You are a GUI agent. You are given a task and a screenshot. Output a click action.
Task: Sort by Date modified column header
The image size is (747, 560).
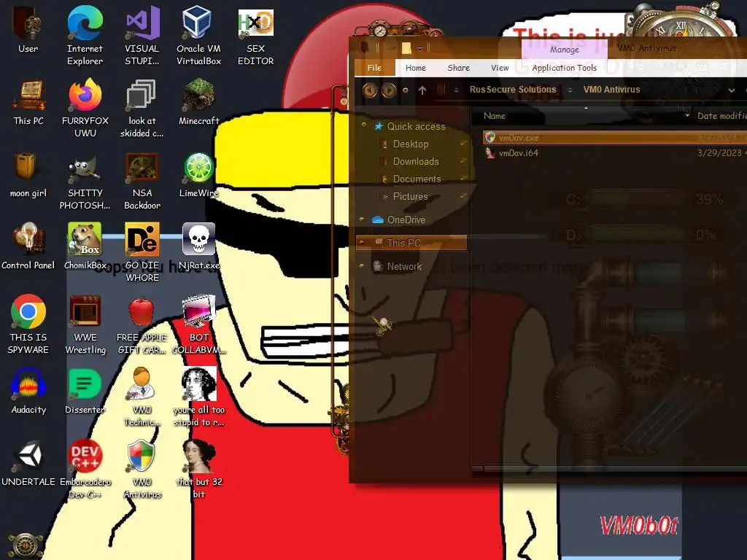[x=721, y=116]
